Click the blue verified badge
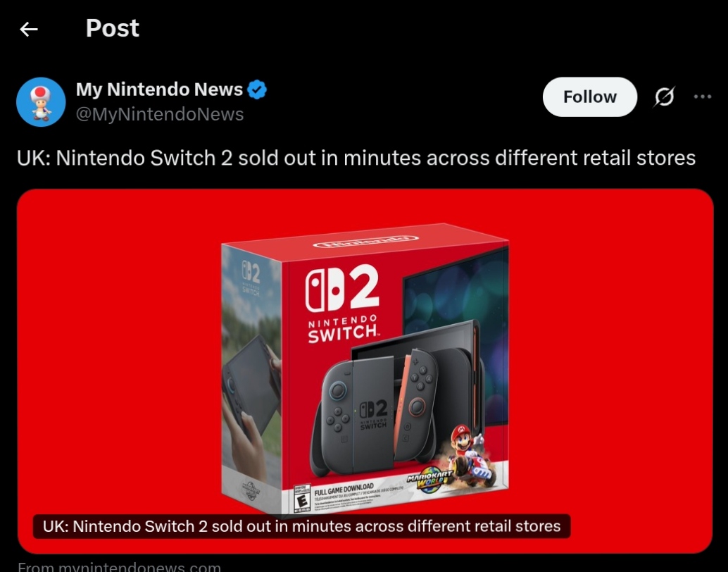 (x=257, y=89)
